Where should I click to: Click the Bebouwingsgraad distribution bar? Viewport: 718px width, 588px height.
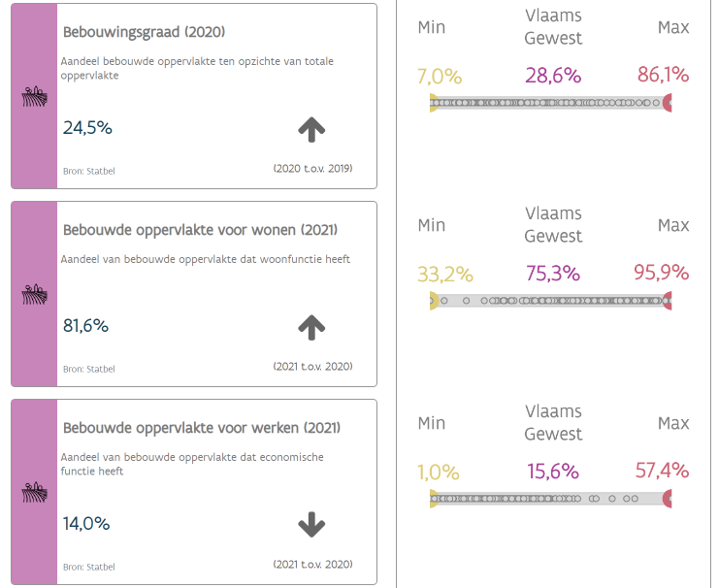pos(550,103)
